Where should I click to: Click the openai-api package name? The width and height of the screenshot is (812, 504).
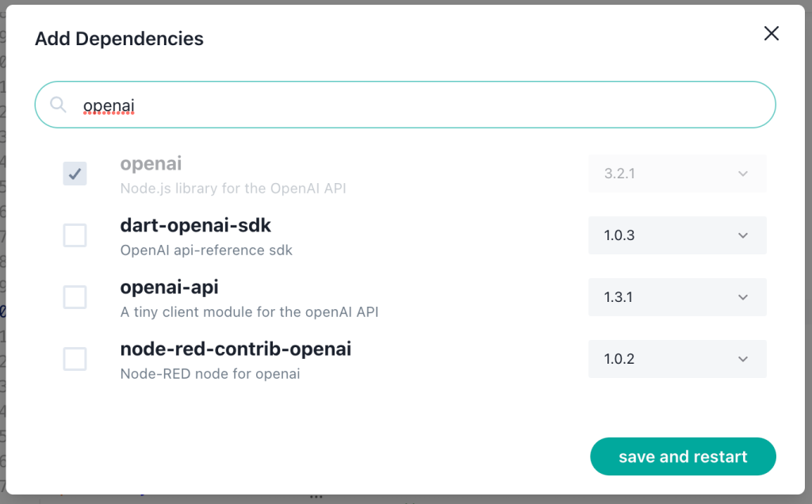point(170,287)
